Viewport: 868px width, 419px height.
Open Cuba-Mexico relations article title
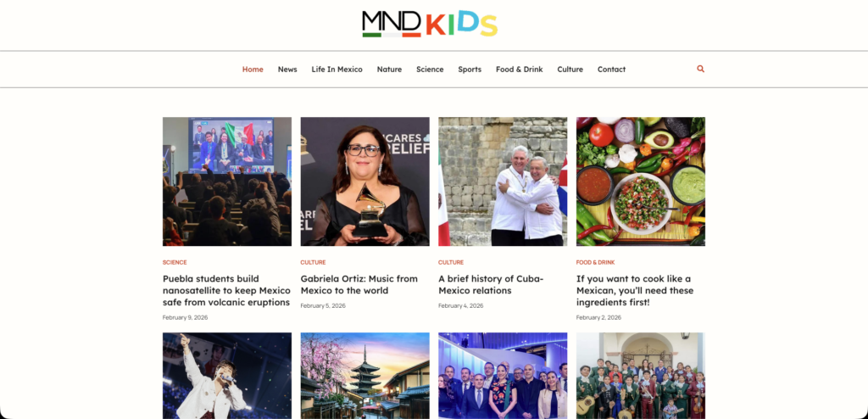tap(491, 284)
